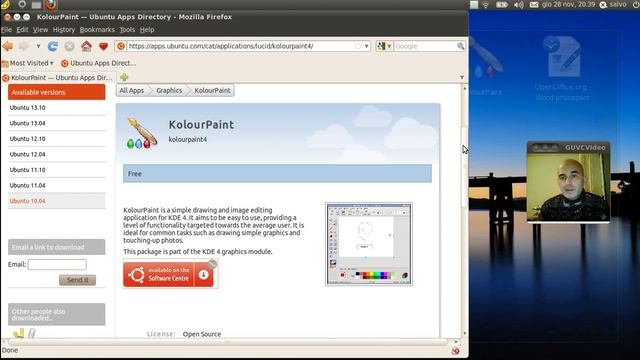This screenshot has width=640, height=360.
Task: Select Ubuntu 11.10 version
Action: click(56, 170)
